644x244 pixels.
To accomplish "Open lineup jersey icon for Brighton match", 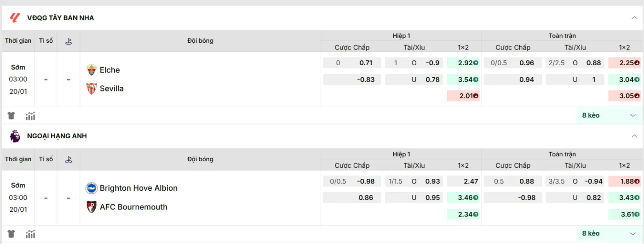I will 11,234.
